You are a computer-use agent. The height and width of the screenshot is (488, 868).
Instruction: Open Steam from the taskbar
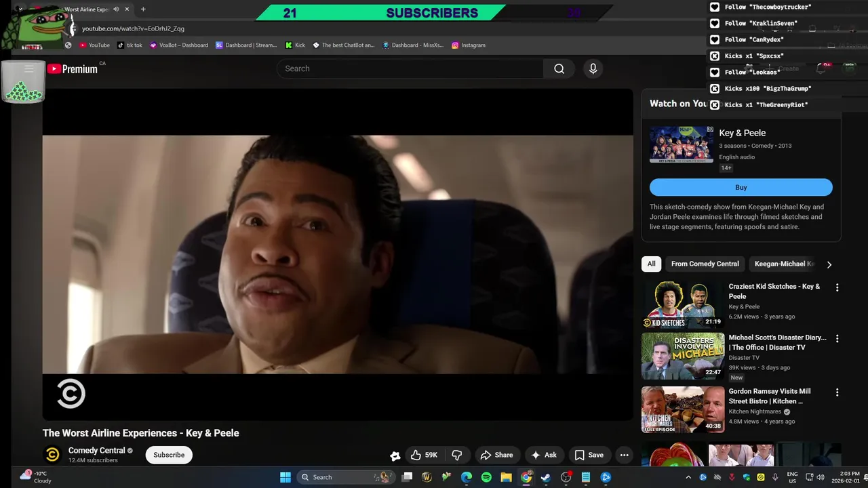[x=546, y=477]
